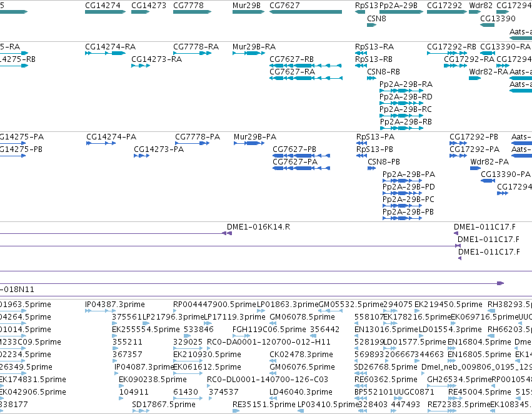The width and height of the screenshot is (532, 414).
Task: Click the Pp2A-29B-PD protein label
Action: click(x=409, y=187)
